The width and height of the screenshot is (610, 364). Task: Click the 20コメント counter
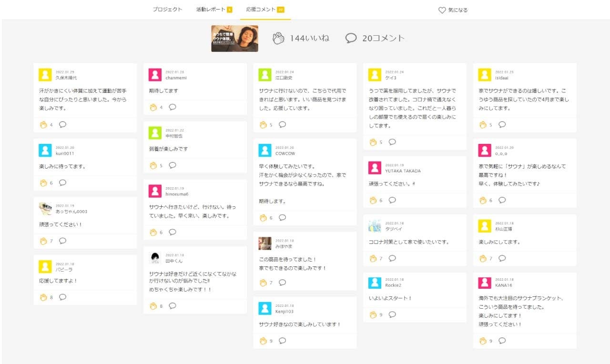(375, 39)
